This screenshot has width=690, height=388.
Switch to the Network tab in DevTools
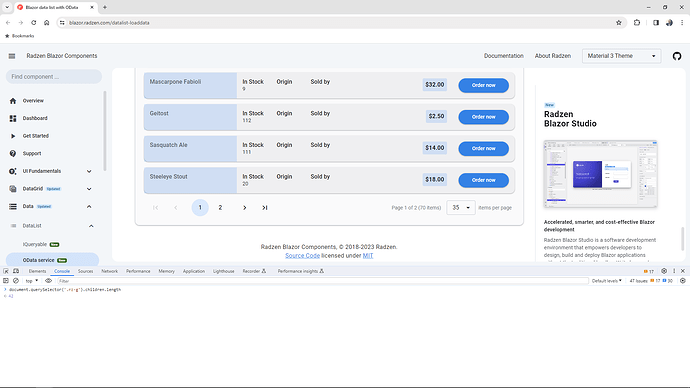110,271
